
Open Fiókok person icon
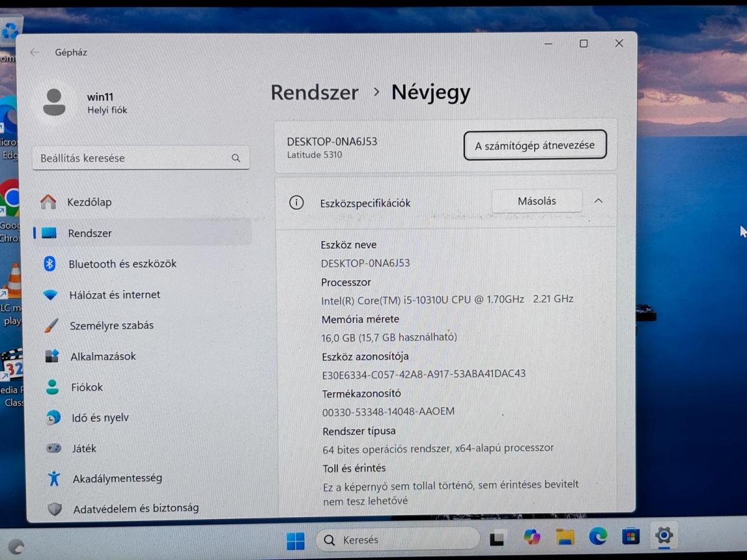[52, 387]
